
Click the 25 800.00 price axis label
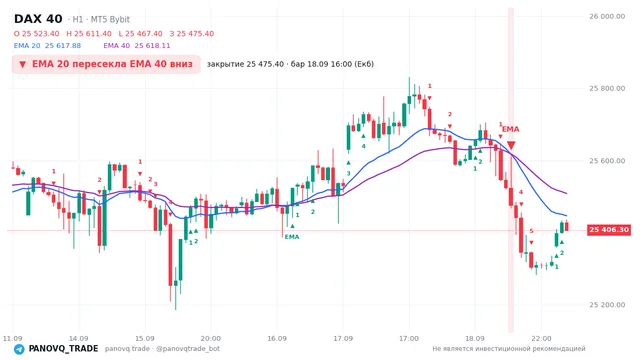point(607,88)
